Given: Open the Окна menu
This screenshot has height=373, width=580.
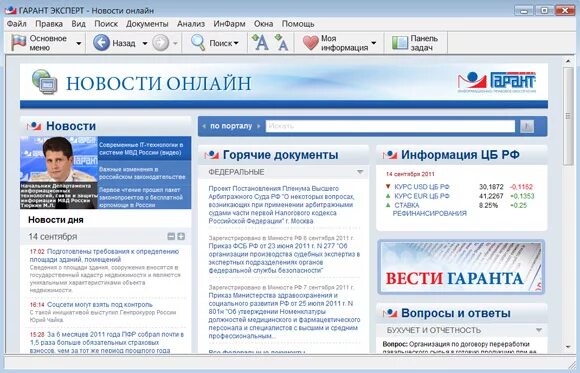Looking at the screenshot, I should 263,24.
